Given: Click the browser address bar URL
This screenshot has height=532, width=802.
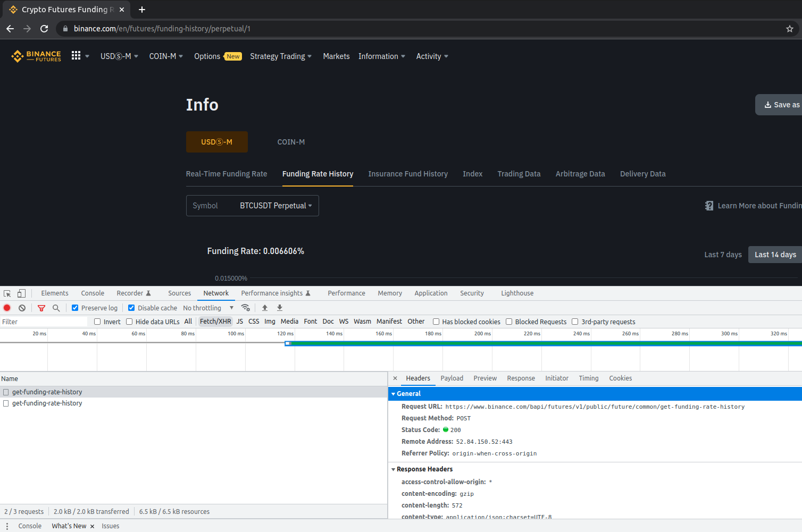Looking at the screenshot, I should 162,29.
